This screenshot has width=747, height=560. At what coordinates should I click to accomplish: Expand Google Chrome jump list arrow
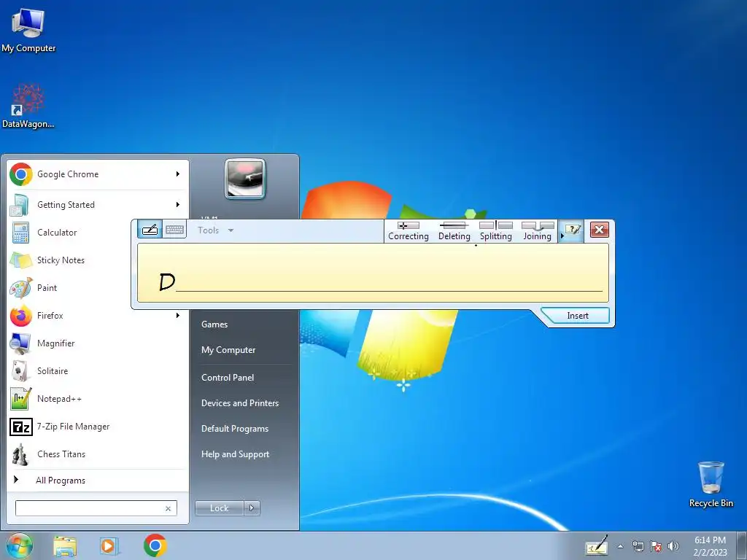178,174
